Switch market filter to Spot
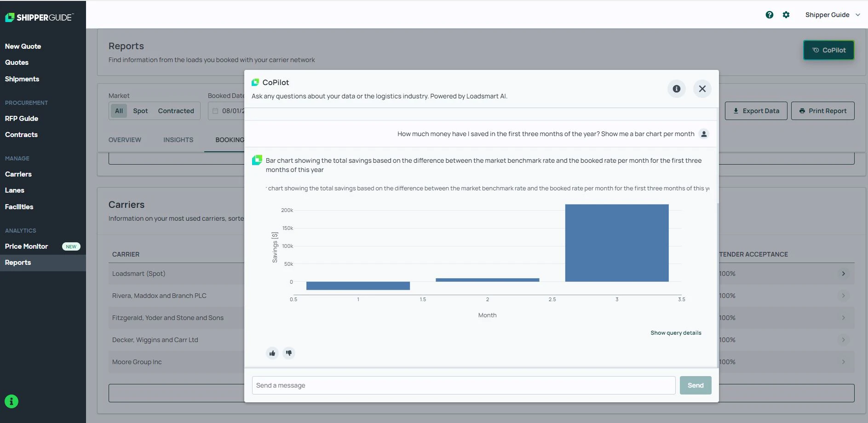868x423 pixels. (140, 110)
